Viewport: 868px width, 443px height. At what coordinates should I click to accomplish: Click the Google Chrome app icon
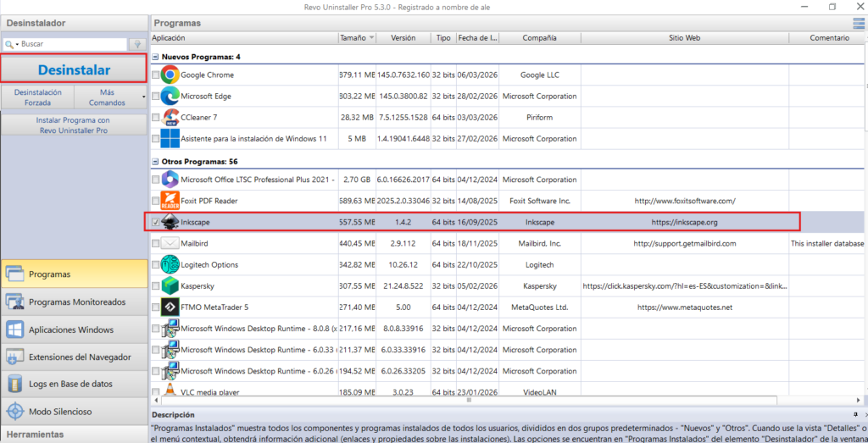[x=170, y=75]
